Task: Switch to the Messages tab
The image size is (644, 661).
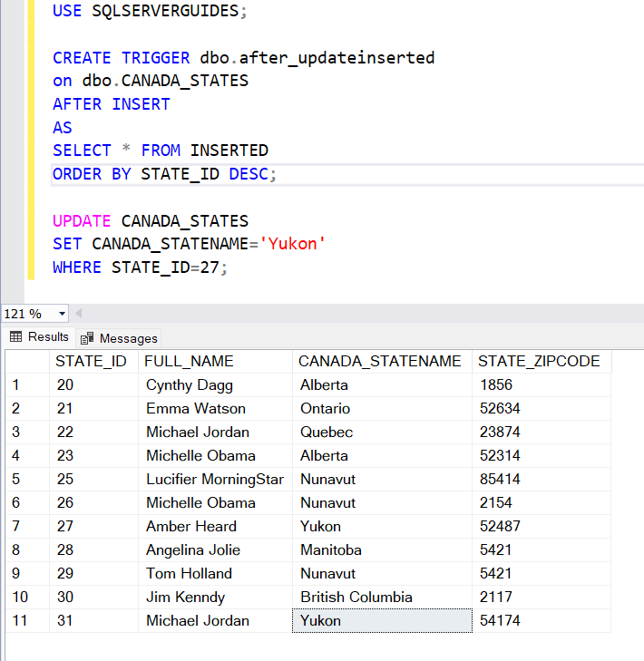Action: tap(119, 338)
